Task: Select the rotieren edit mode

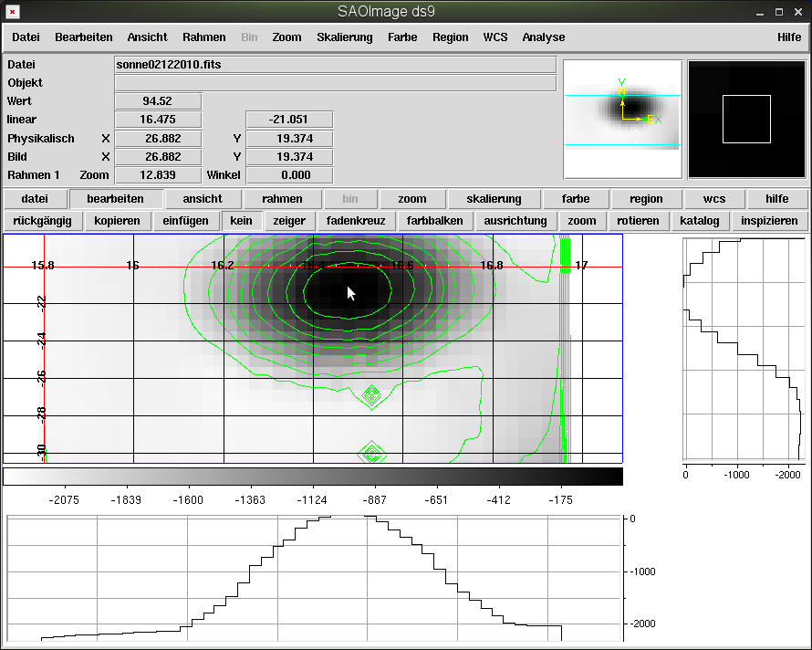Action: (637, 221)
